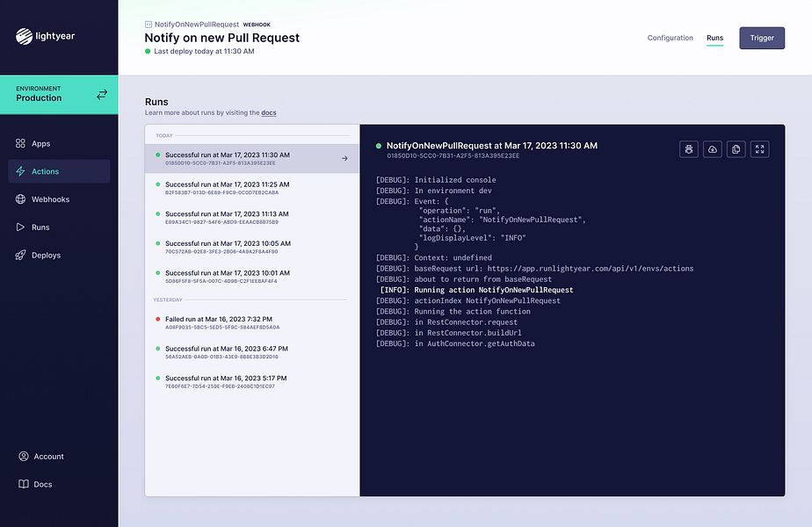Open Deploys with the rocket icon
812x527 pixels.
tap(59, 256)
